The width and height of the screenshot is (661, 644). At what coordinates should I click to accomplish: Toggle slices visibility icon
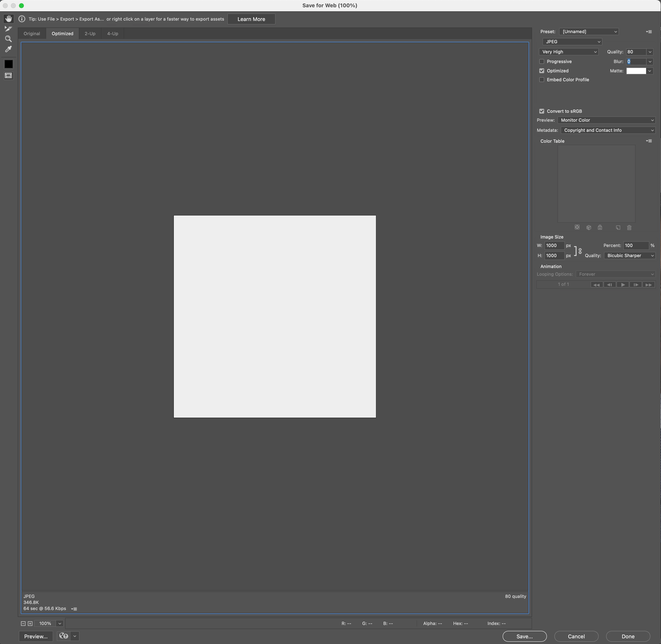8,75
